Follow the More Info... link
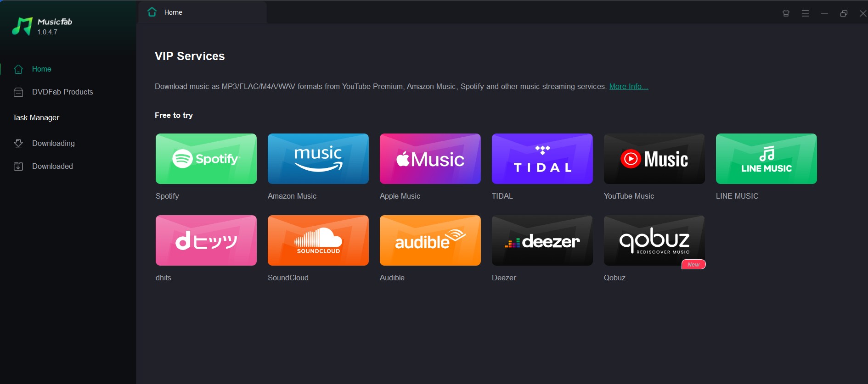This screenshot has width=868, height=384. coord(629,86)
